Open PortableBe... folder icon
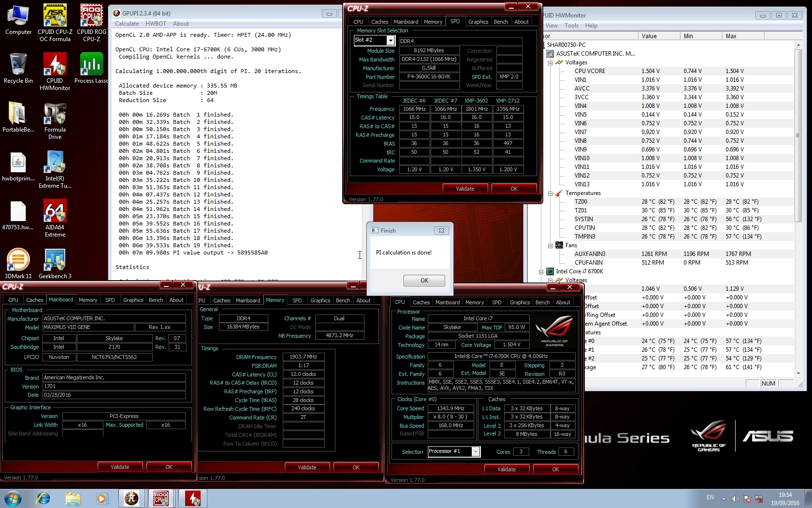812x508 pixels. point(18,117)
